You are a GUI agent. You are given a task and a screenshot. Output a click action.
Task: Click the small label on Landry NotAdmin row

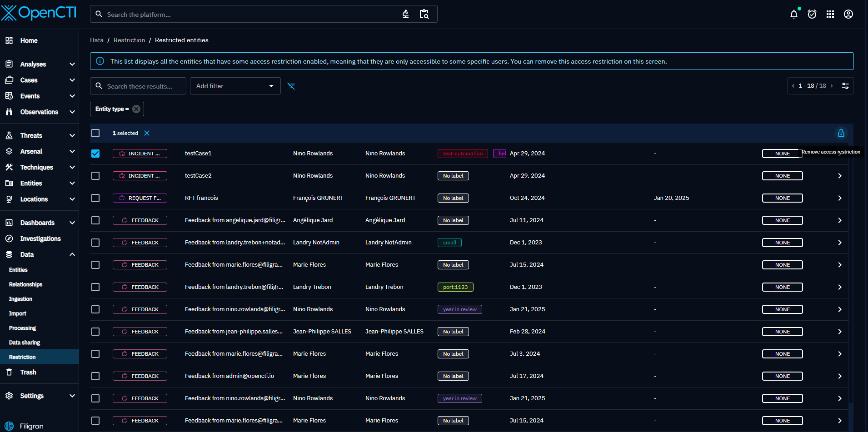coord(449,243)
